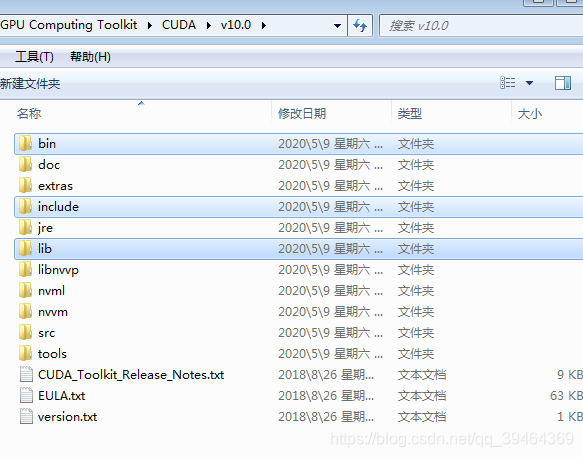Image resolution: width=583 pixels, height=457 pixels.
Task: Click modified date of version.txt
Action: [326, 416]
